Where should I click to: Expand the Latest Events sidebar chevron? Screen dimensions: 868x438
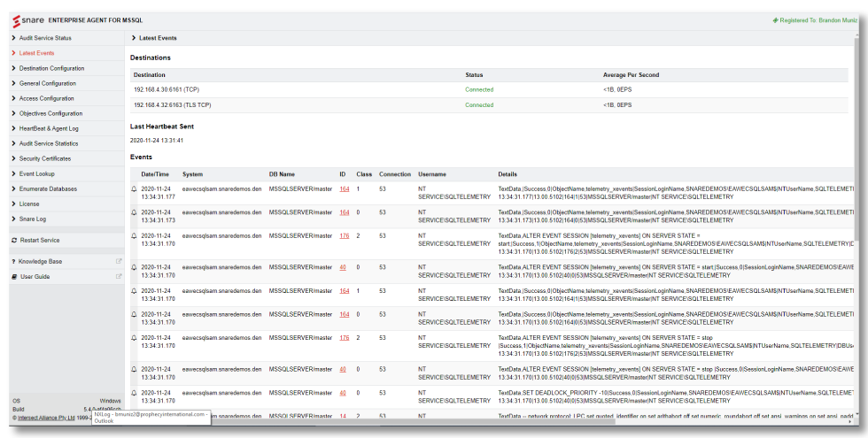[x=14, y=53]
